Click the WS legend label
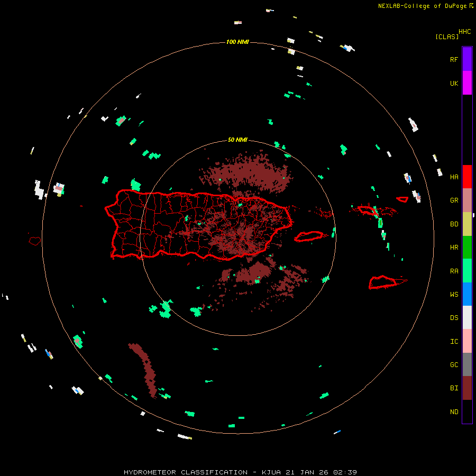Viewport: 476px width, 476px height. 454,294
